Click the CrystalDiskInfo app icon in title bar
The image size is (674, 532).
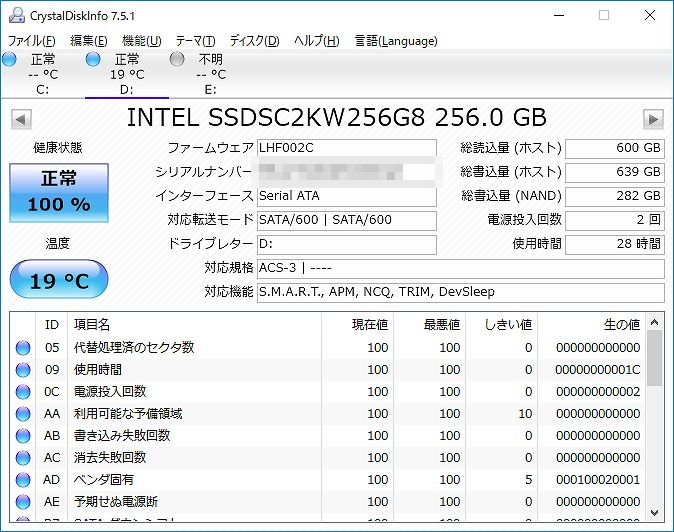click(x=17, y=15)
